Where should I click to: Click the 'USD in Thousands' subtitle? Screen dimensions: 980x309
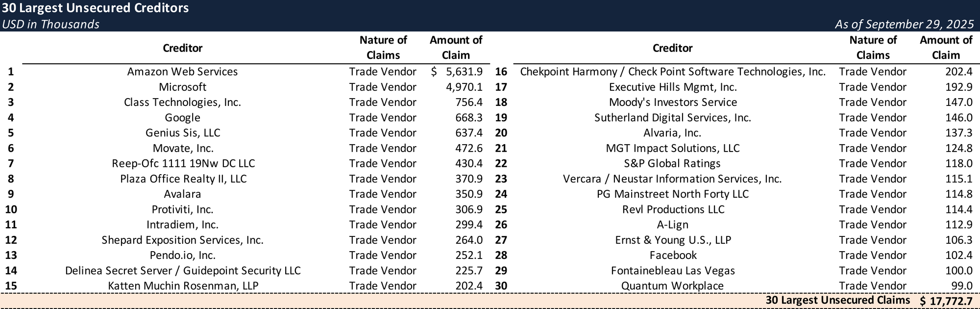click(x=50, y=24)
